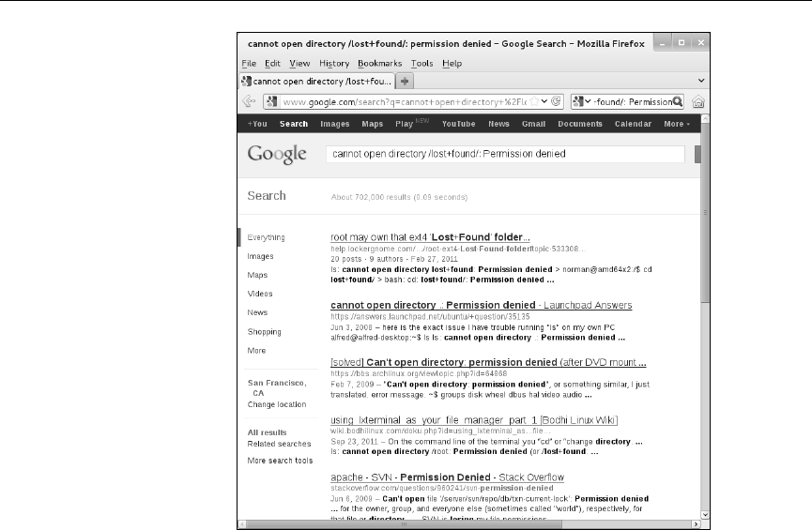Open the History menu
812x530 pixels.
pos(334,63)
